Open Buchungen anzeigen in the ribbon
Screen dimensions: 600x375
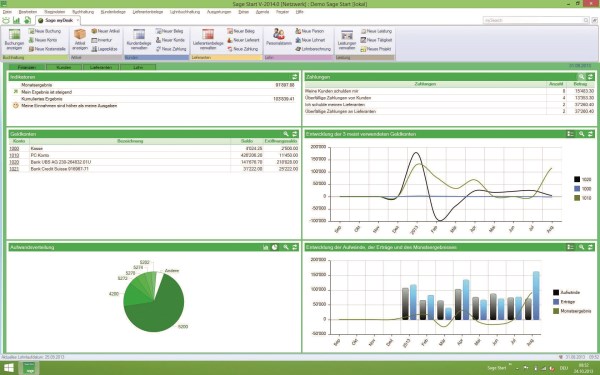tap(14, 40)
